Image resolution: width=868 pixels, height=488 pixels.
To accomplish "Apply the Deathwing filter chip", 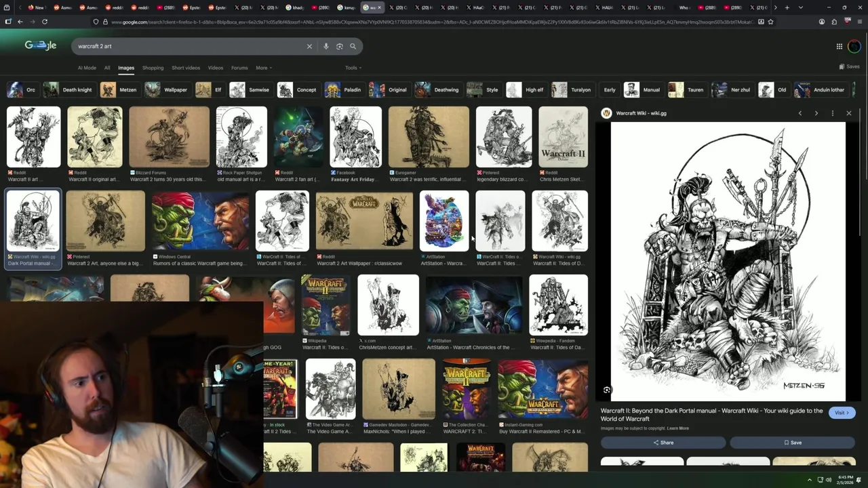I will pos(437,89).
